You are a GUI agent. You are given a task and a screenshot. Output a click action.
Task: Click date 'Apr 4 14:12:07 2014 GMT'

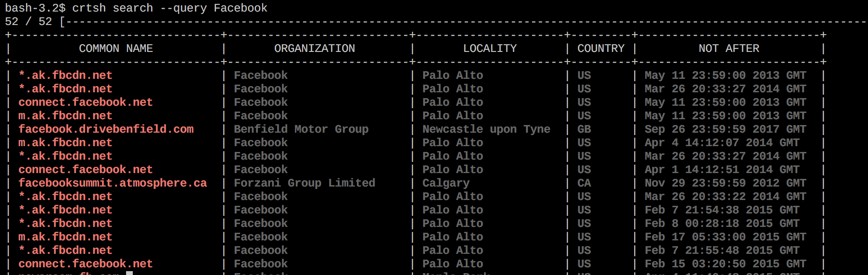coord(722,143)
